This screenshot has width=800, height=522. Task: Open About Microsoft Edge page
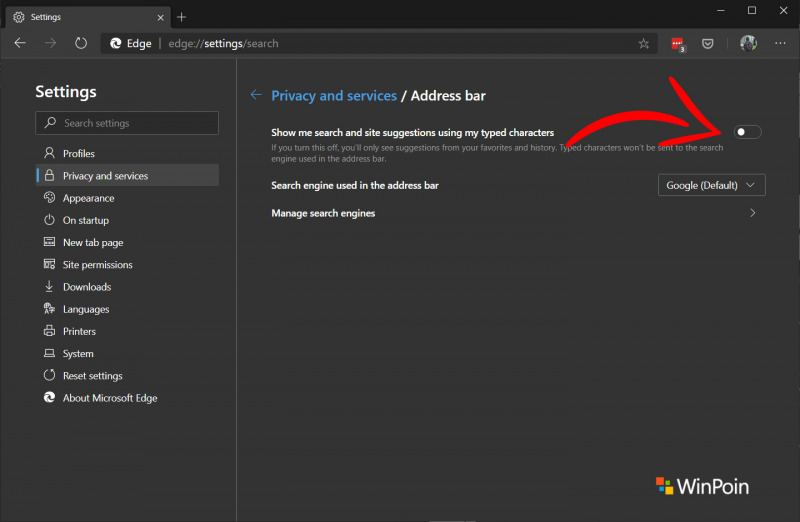(127, 397)
